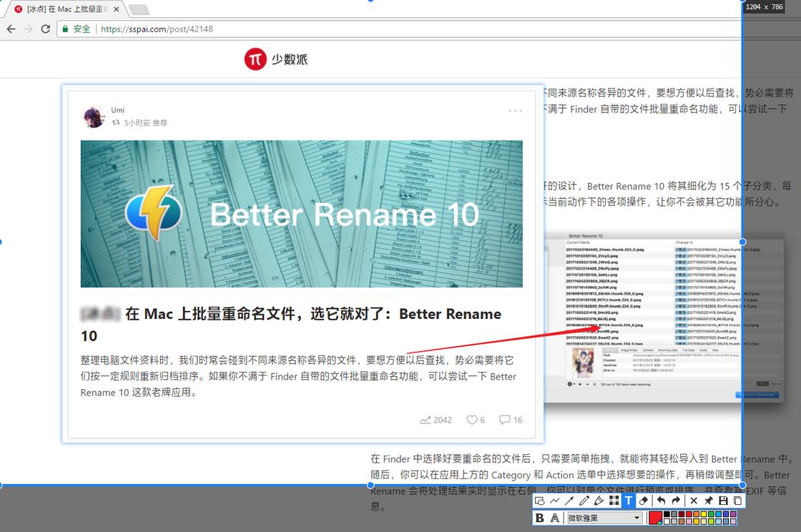Pick the purple color swatch
Screen dimensions: 801x532
[x=733, y=515]
